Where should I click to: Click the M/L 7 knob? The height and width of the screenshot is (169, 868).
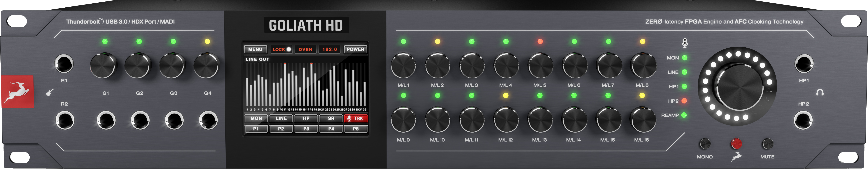(609, 65)
